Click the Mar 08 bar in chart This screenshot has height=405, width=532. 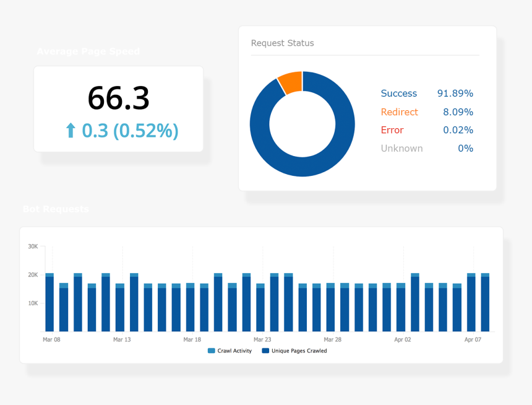pos(49,302)
